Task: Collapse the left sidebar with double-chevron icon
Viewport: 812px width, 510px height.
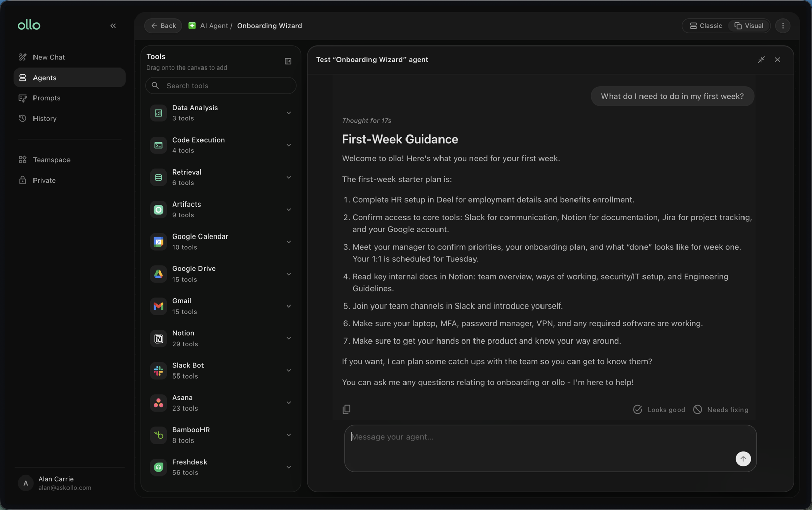Action: pyautogui.click(x=113, y=26)
